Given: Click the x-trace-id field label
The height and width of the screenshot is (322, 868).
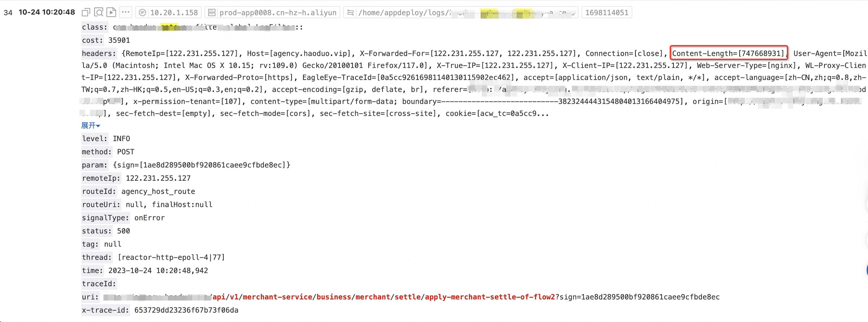Looking at the screenshot, I should tap(105, 310).
